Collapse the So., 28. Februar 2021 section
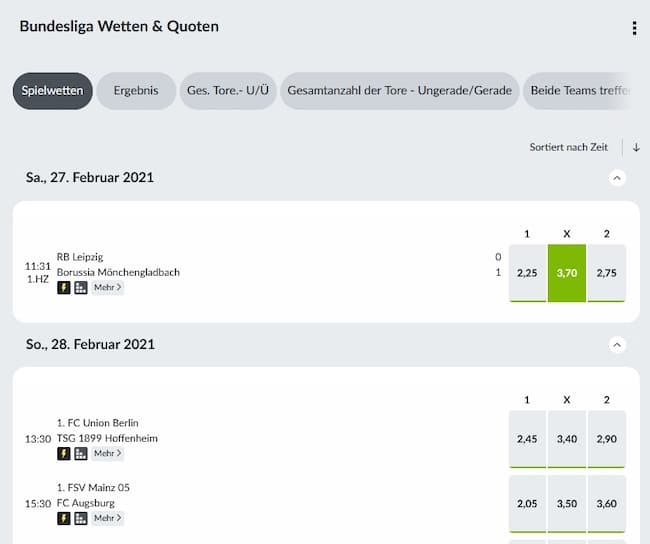This screenshot has height=544, width=650. [617, 345]
